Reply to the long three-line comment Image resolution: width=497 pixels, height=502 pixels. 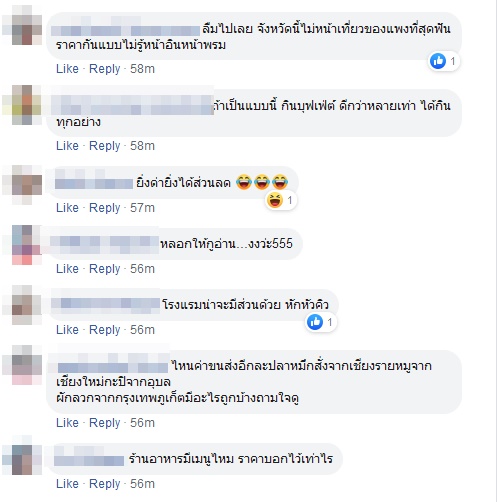click(x=105, y=423)
